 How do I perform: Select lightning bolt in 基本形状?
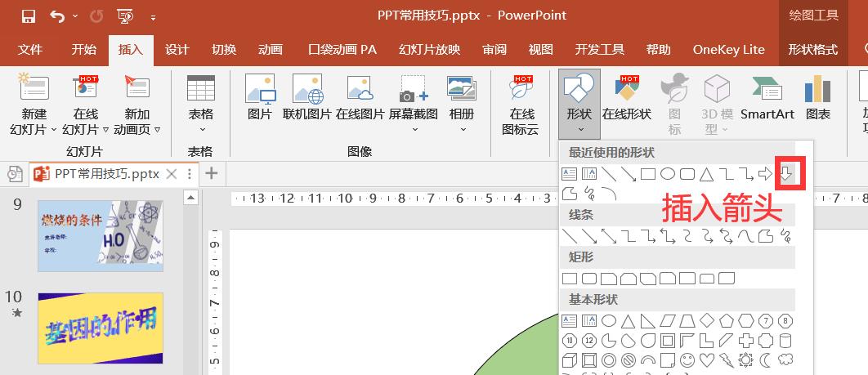point(727,360)
